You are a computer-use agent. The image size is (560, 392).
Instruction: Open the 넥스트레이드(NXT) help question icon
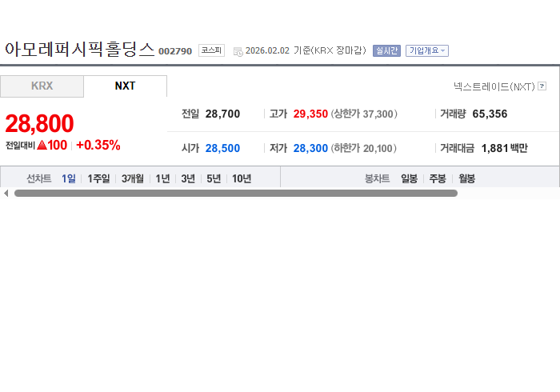coord(542,86)
